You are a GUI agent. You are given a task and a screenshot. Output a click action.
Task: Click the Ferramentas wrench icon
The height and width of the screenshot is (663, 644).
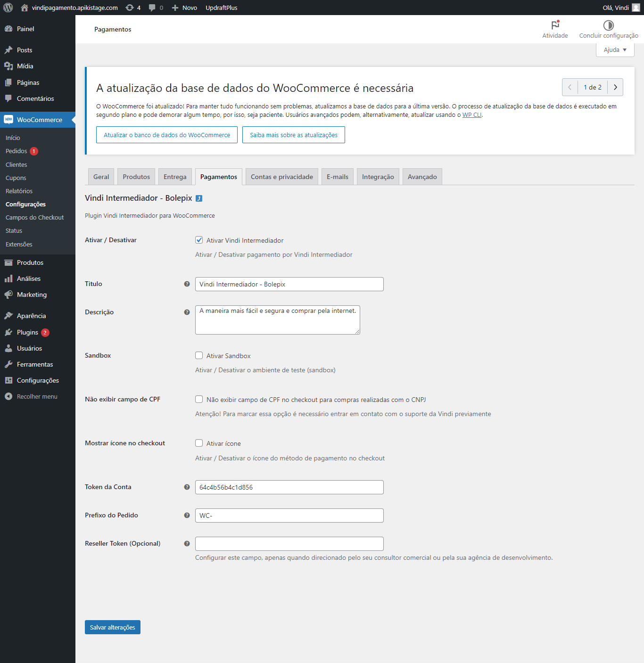[8, 364]
